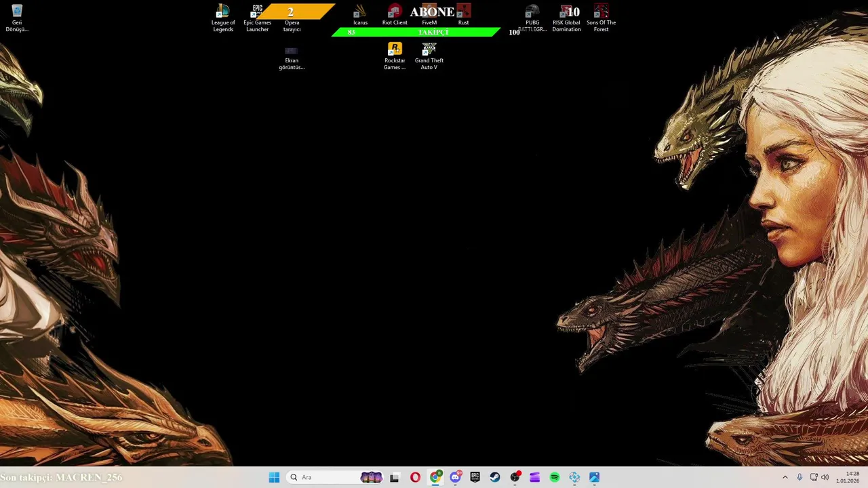Screen dimensions: 868x488
Task: Click the Ara search box in taskbar
Action: 336,477
